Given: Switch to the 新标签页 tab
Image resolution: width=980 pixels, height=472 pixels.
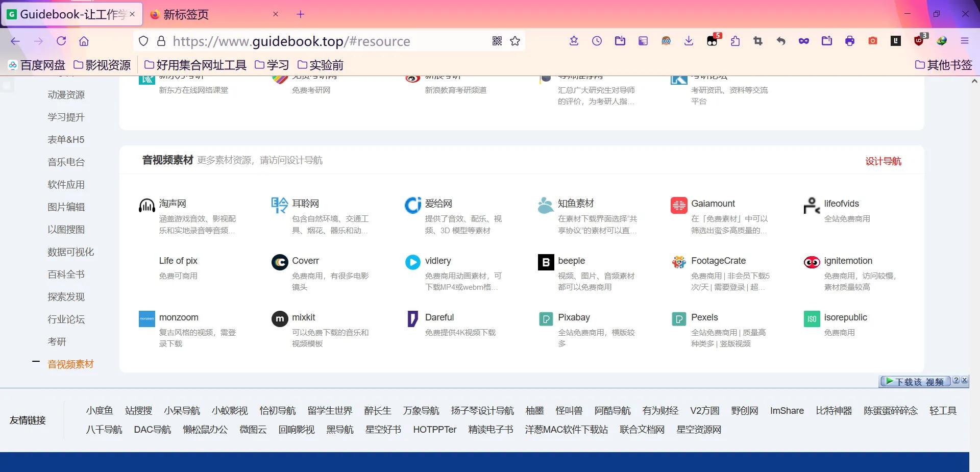Looking at the screenshot, I should (x=185, y=14).
